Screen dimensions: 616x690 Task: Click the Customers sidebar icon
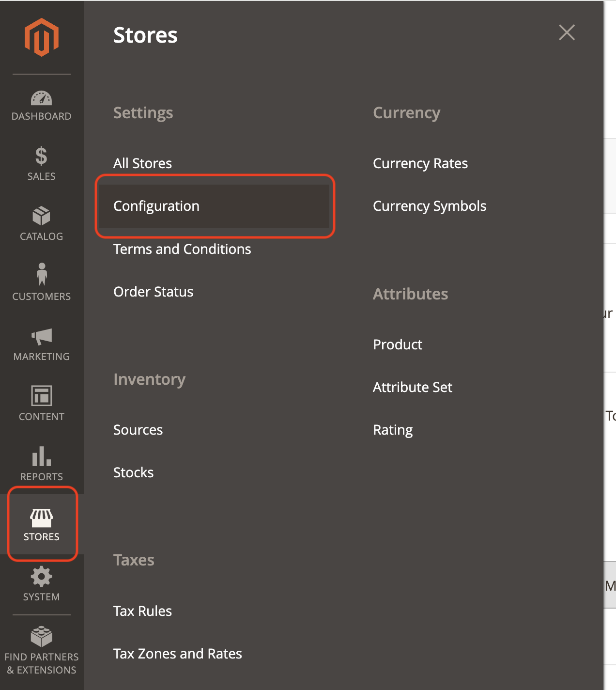click(x=41, y=283)
